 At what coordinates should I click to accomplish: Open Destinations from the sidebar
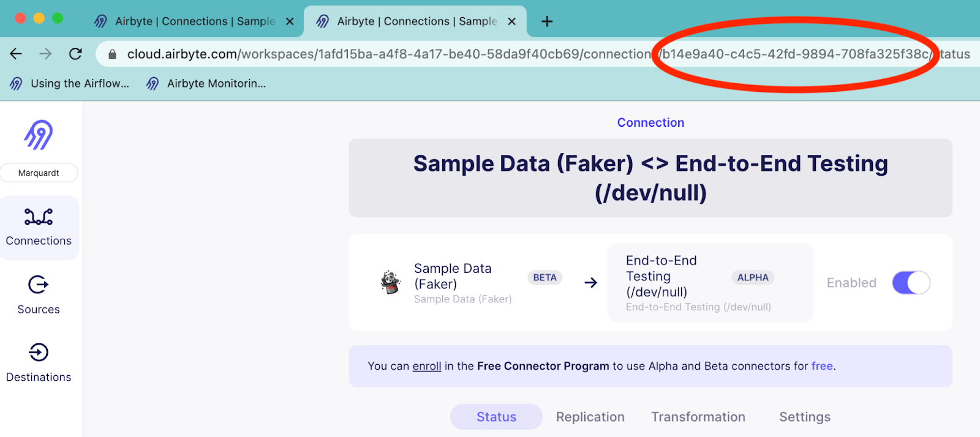tap(39, 362)
